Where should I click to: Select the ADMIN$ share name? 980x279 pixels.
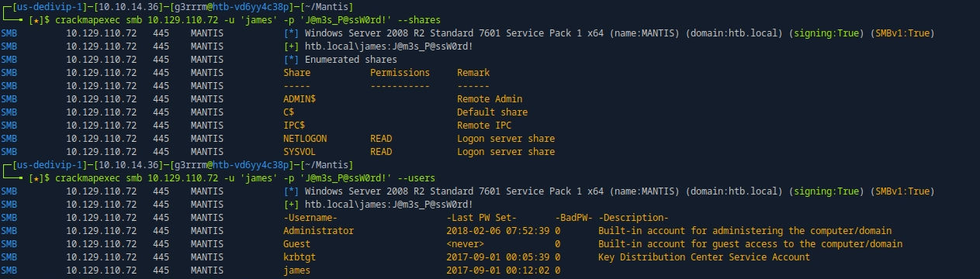coord(299,99)
